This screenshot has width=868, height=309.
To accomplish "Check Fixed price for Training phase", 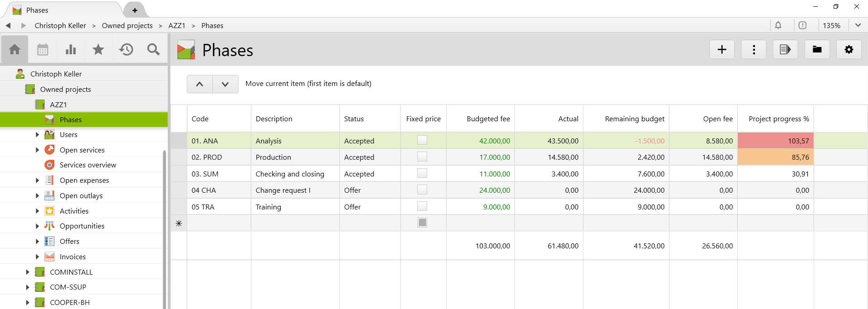I will [422, 206].
